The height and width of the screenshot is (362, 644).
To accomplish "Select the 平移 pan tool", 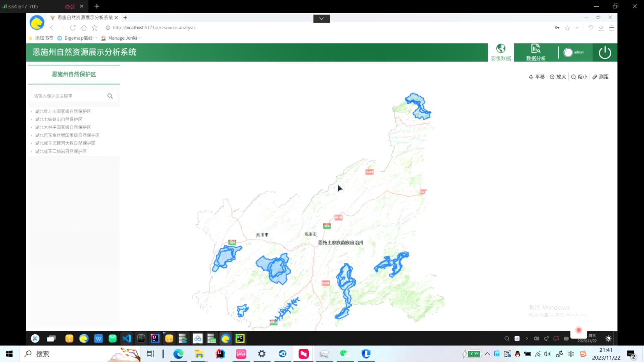I will [x=537, y=77].
